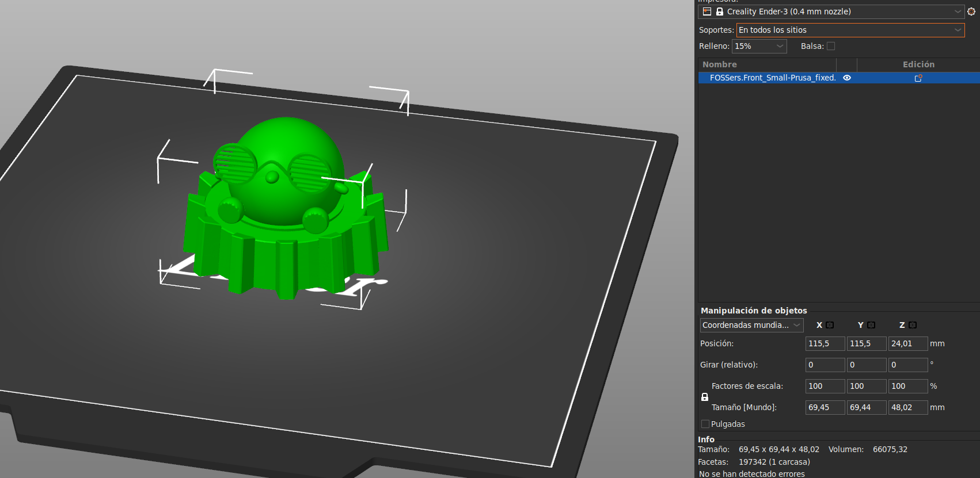Click the 'No se han detectado errores' message
The height and width of the screenshot is (478, 980).
(752, 474)
